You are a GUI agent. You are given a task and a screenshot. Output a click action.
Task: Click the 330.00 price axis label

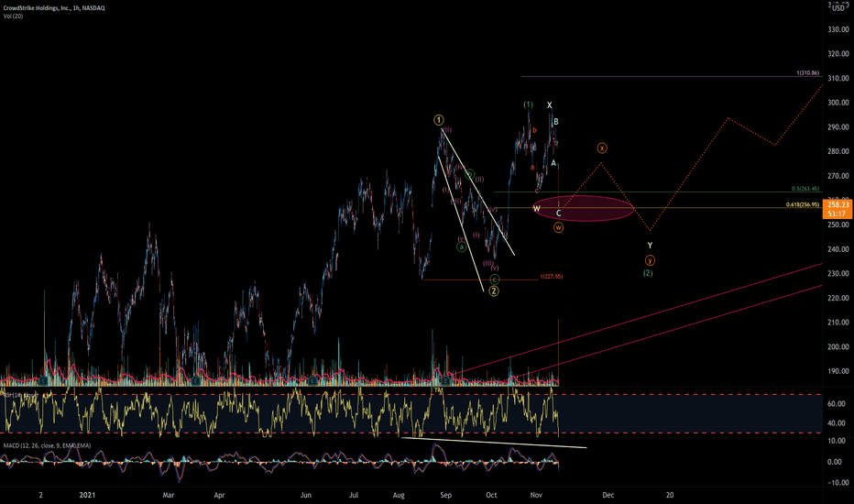click(x=838, y=29)
